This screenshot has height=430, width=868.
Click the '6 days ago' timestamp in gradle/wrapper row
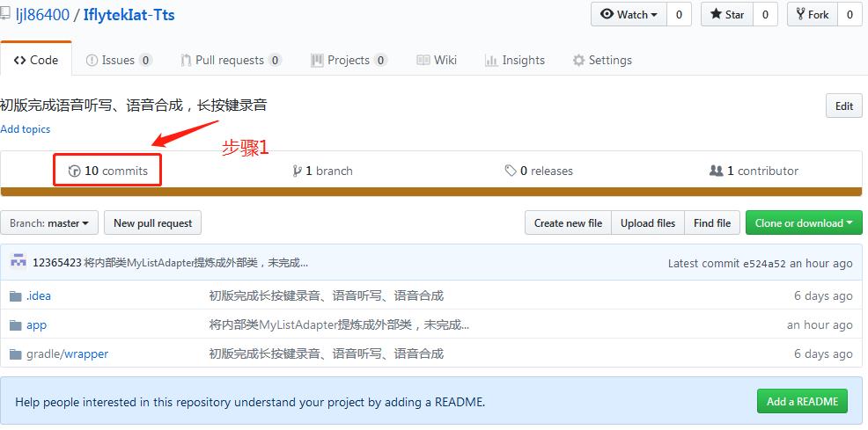coord(823,353)
